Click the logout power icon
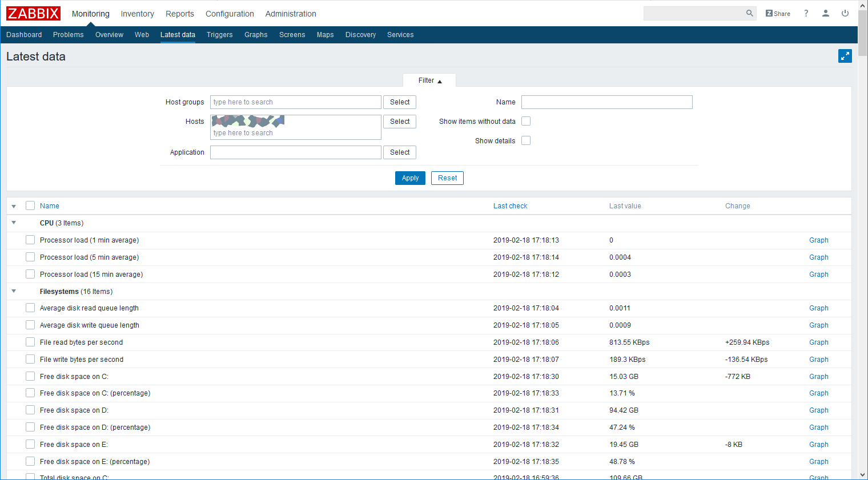Viewport: 868px width, 480px height. pyautogui.click(x=845, y=13)
